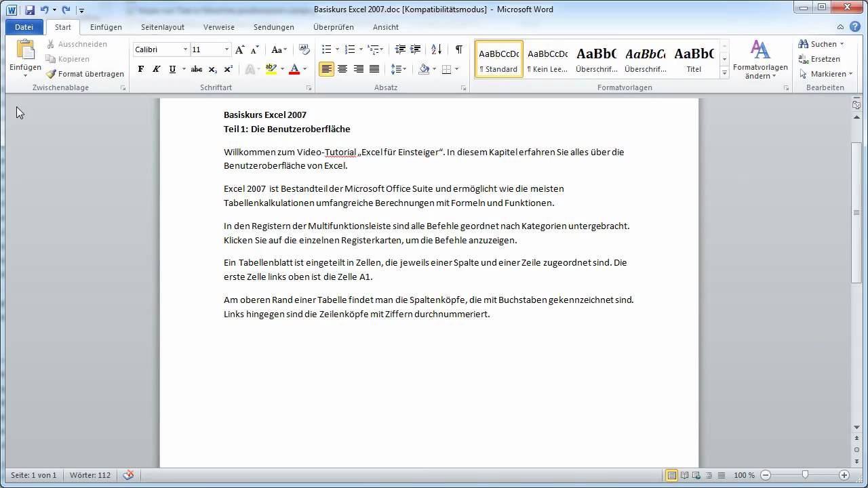Open the borders dropdown arrow
Viewport: 868px width, 488px height.
[456, 69]
